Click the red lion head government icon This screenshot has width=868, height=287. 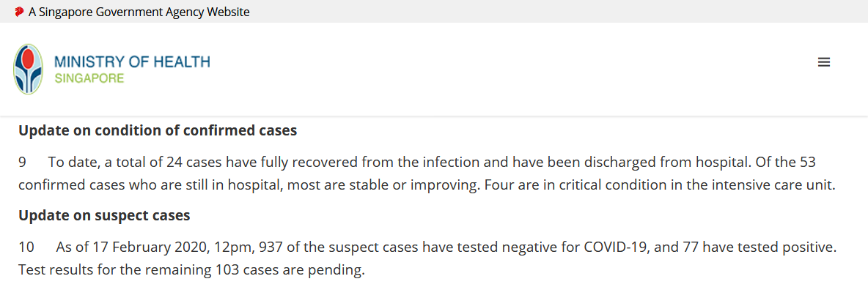coord(19,12)
